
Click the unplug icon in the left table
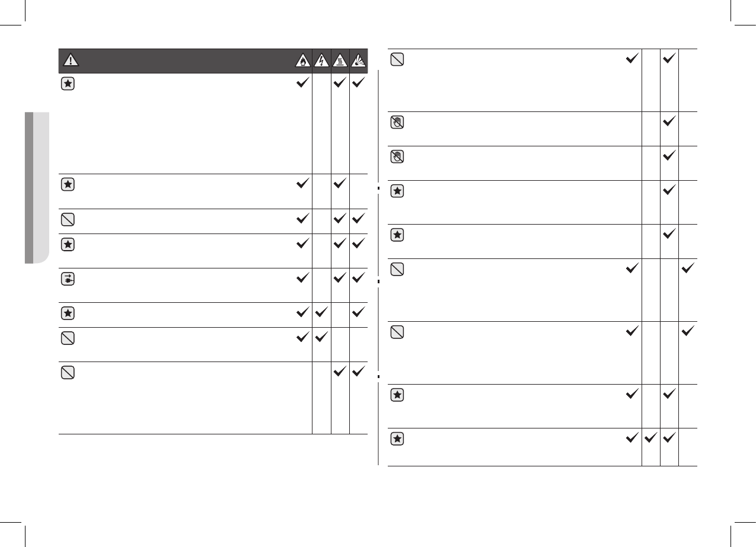click(x=68, y=279)
